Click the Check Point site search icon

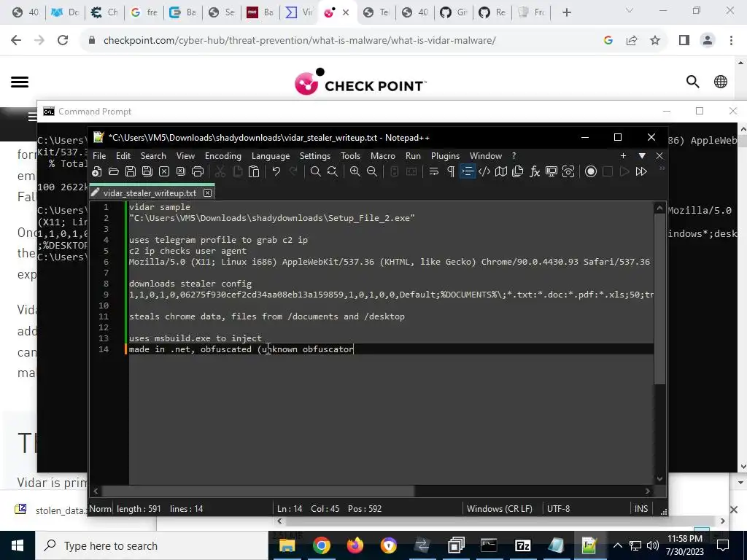point(693,82)
